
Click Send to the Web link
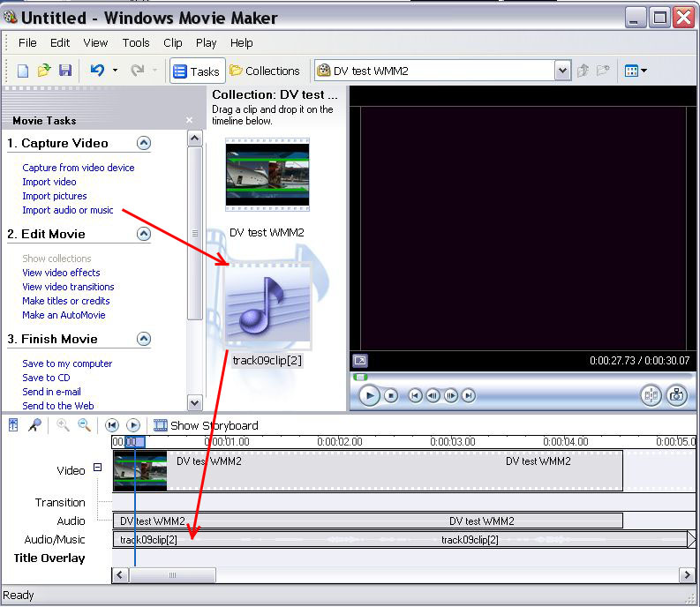click(58, 406)
